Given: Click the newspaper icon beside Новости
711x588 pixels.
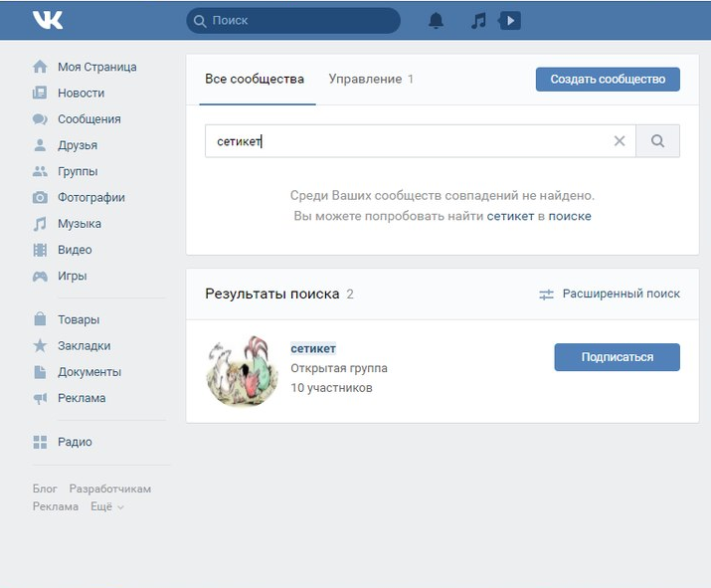Looking at the screenshot, I should (40, 93).
